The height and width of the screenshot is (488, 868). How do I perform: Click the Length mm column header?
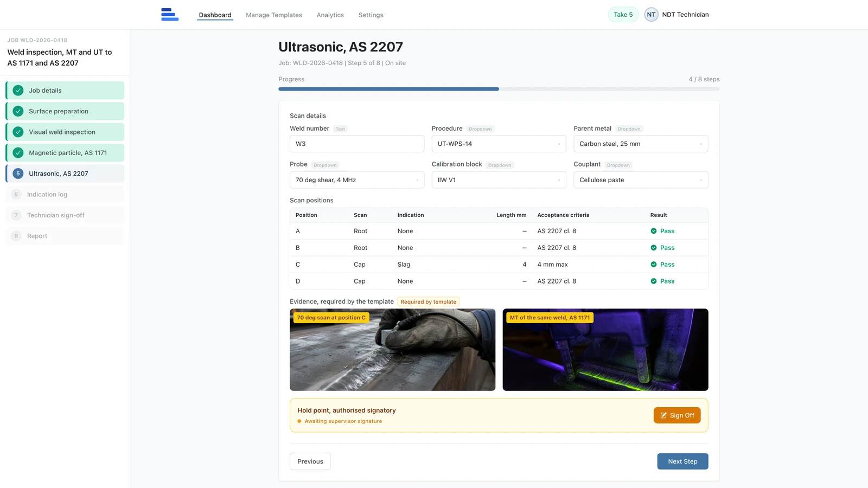click(x=512, y=215)
